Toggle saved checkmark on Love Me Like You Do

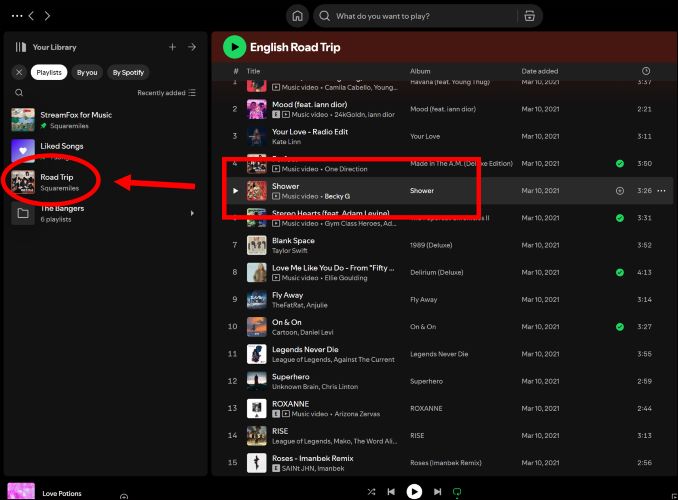[620, 272]
